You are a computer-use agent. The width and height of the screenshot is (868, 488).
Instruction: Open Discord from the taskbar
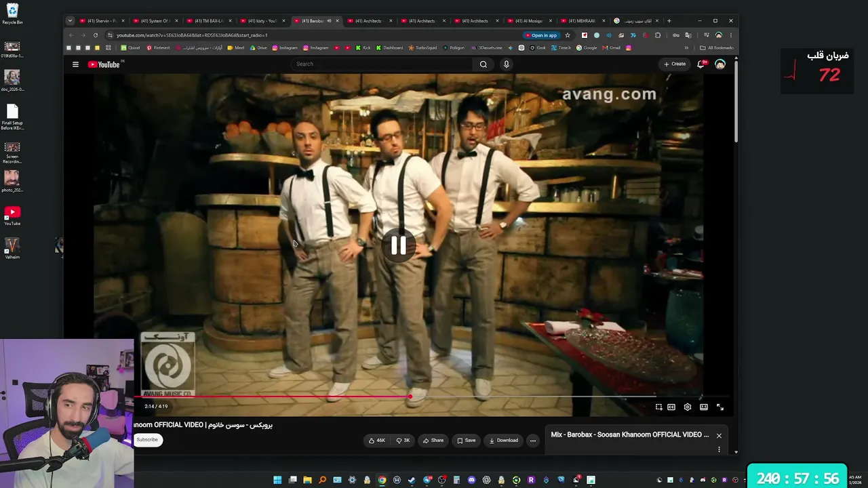tap(471, 480)
